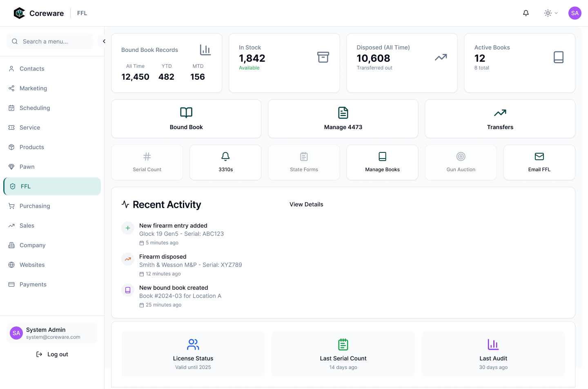The image size is (588, 389).
Task: Click the State Forms clipboard tile
Action: [x=304, y=162]
